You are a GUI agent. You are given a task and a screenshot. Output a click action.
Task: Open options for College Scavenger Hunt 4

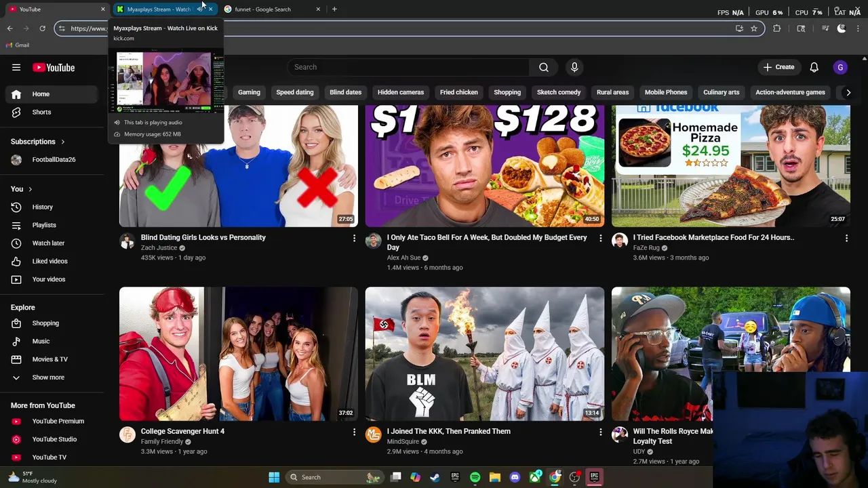(354, 432)
